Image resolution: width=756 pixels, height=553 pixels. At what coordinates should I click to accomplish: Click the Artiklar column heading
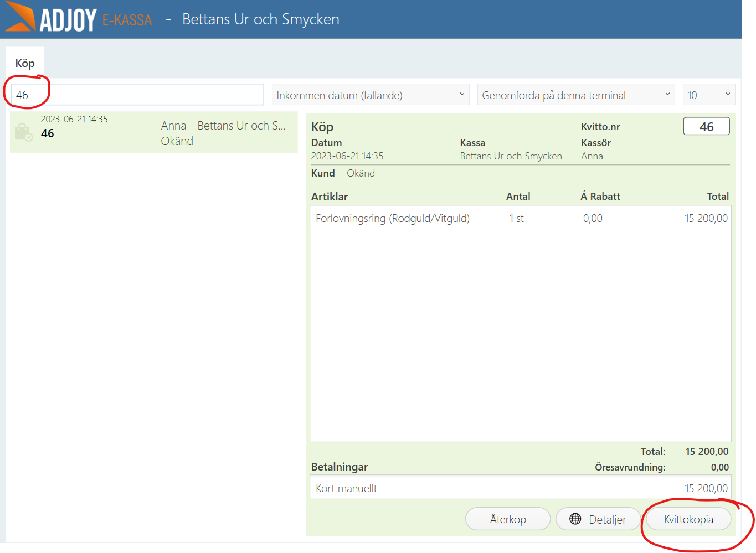tap(330, 197)
